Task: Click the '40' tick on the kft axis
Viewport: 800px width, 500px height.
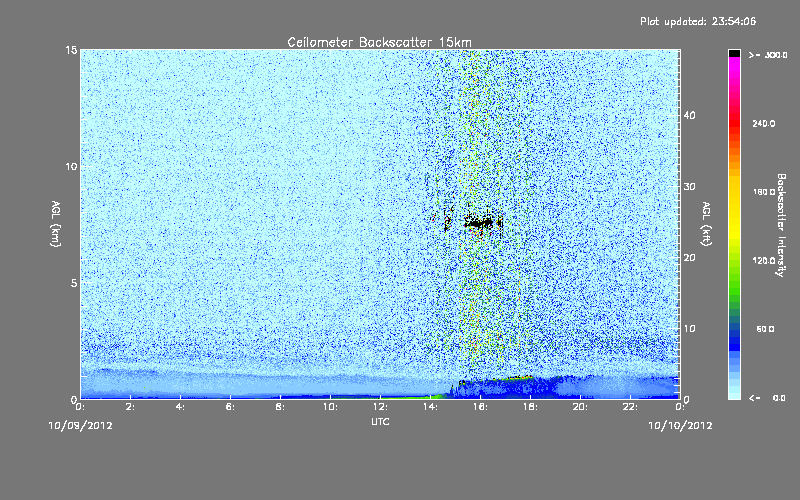Action: point(689,115)
